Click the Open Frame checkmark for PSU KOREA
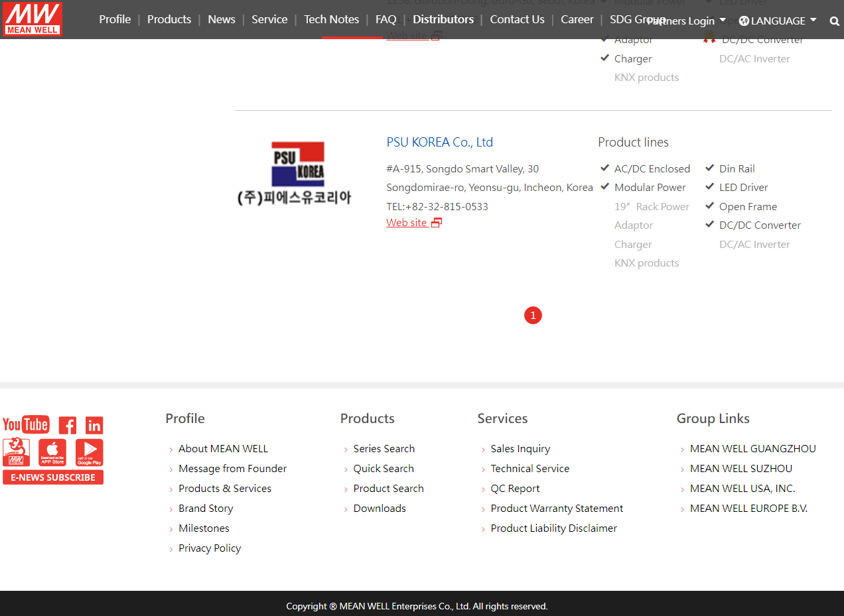844x616 pixels. coord(709,206)
